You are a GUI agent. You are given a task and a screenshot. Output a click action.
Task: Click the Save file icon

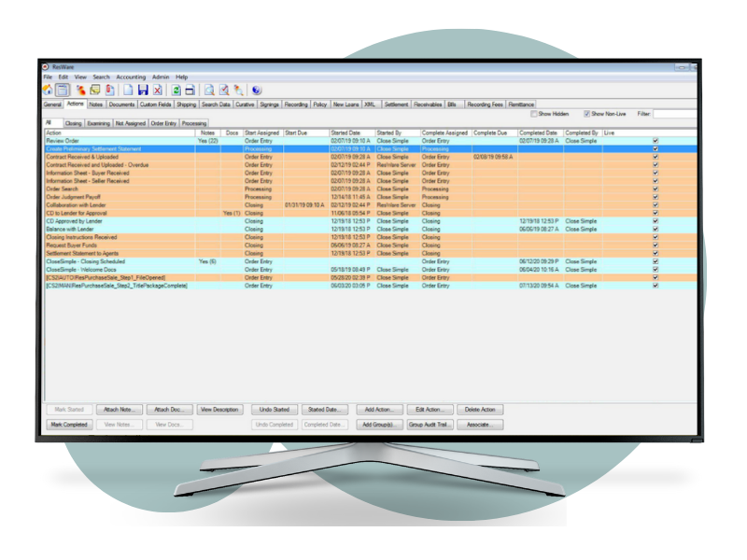click(x=142, y=88)
